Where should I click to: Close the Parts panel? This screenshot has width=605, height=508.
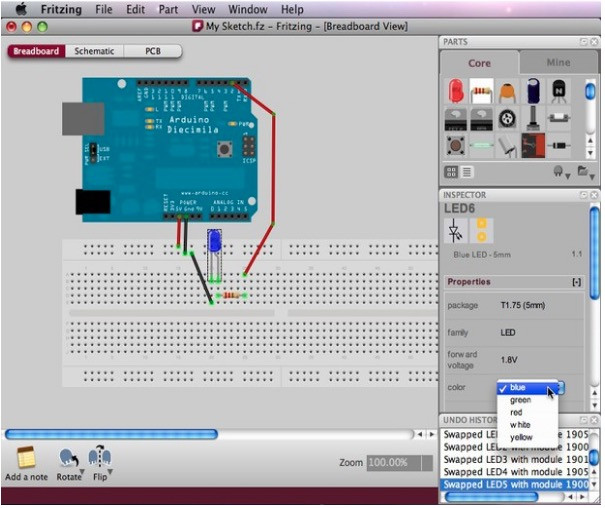594,41
